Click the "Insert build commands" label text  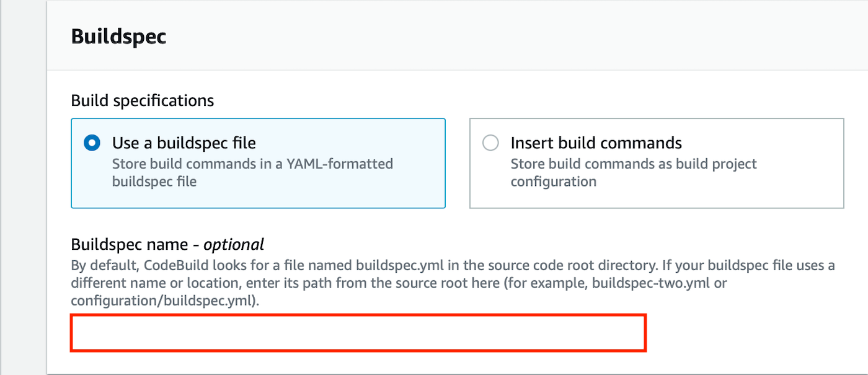[596, 143]
